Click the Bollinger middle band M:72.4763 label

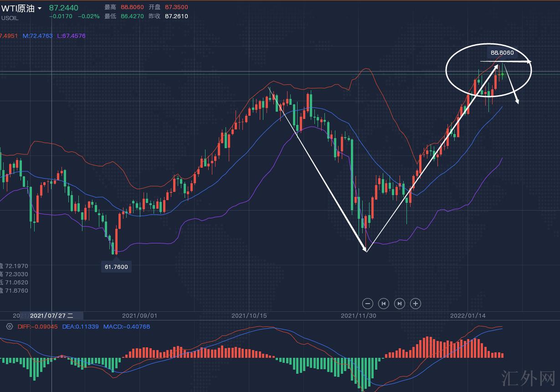tap(37, 36)
